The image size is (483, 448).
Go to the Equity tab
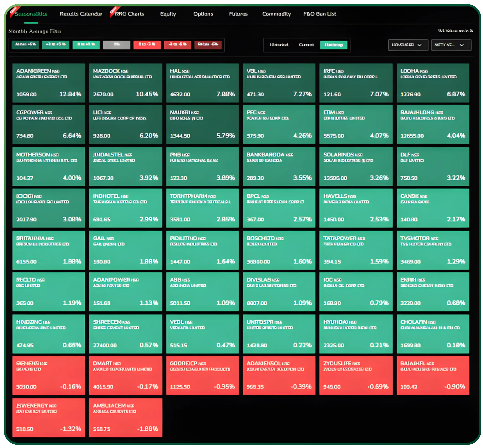pos(168,14)
